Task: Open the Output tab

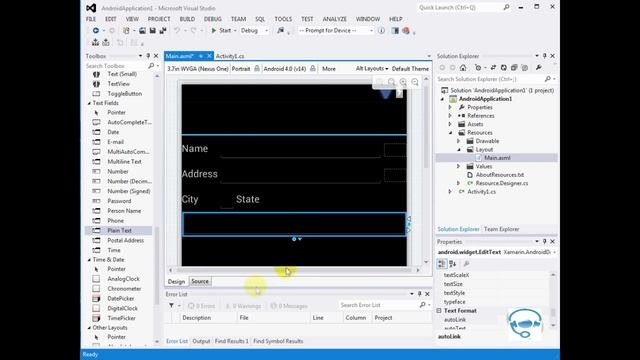Action: click(201, 341)
